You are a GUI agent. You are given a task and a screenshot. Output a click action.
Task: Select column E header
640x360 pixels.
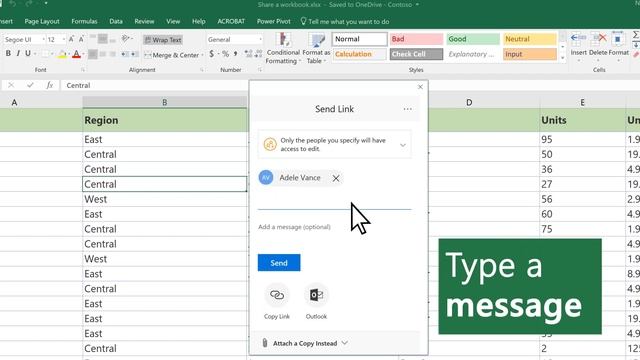pyautogui.click(x=582, y=102)
